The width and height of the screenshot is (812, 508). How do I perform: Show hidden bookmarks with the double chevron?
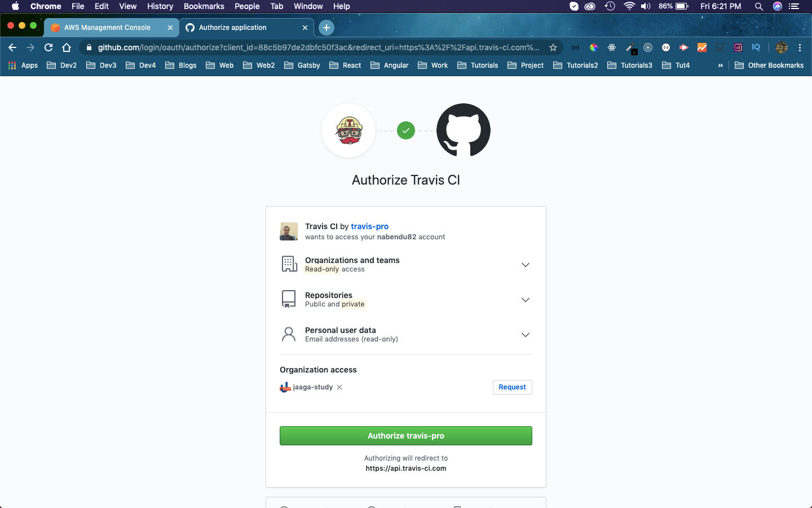click(720, 65)
